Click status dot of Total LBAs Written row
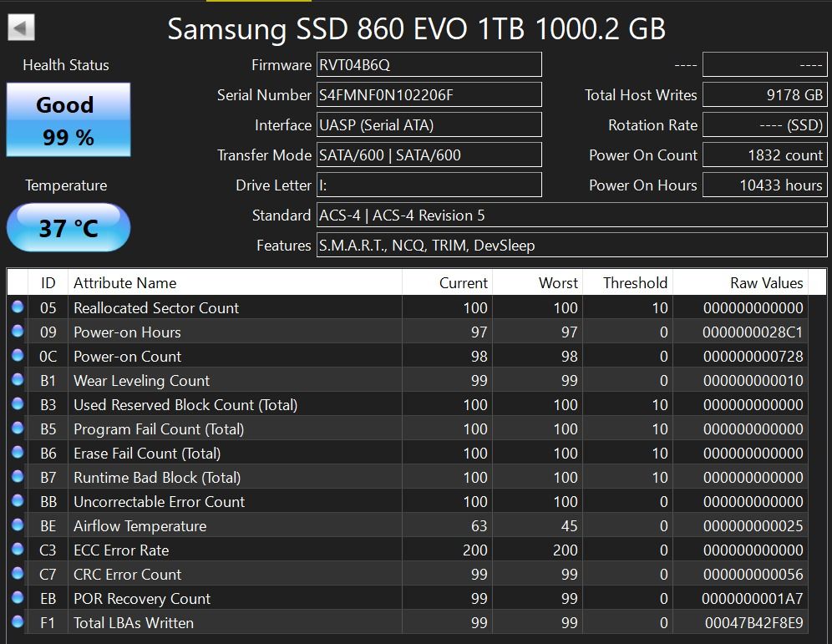832x644 pixels. (18, 621)
